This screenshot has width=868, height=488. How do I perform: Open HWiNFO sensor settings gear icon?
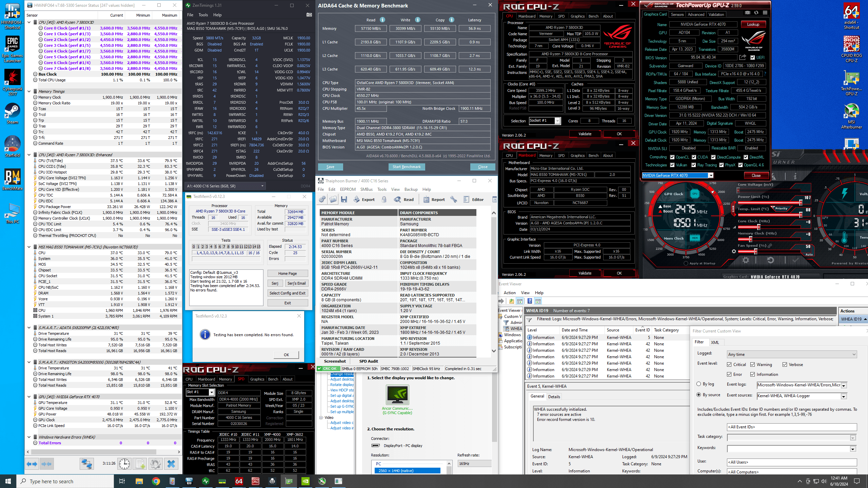[x=156, y=464]
